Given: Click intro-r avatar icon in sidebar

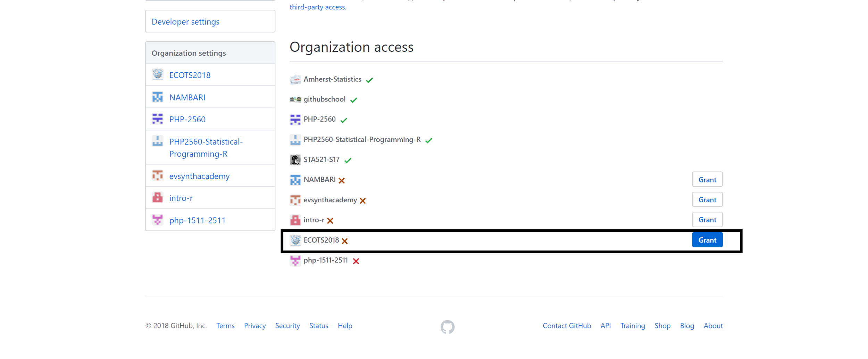Looking at the screenshot, I should pos(158,197).
